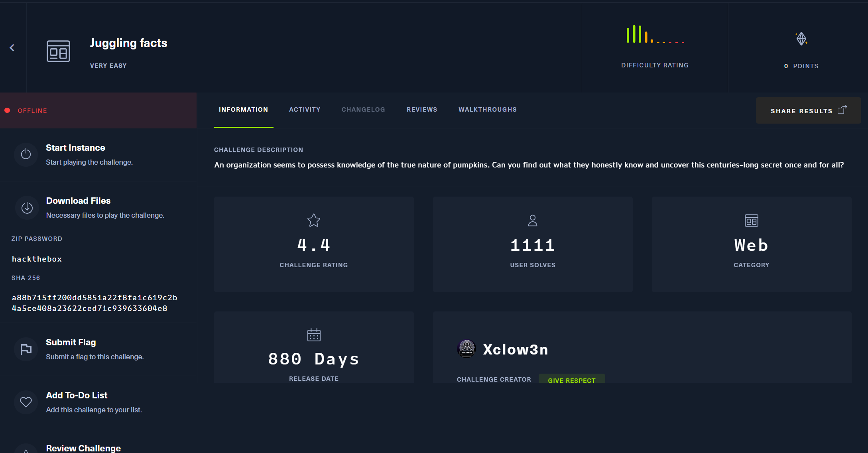Screen dimensions: 868x453
Task: Click the points diamond icon
Action: click(801, 39)
